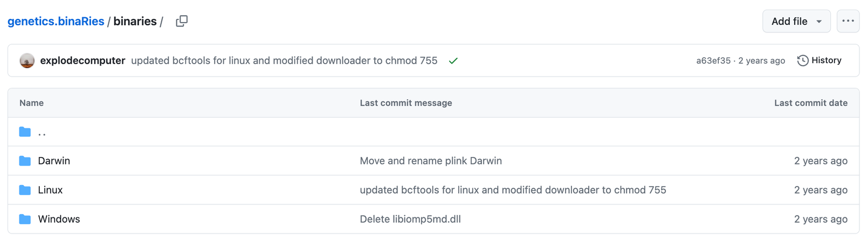The width and height of the screenshot is (868, 247).
Task: Open the genetics.binaRies repository link
Action: (x=56, y=21)
